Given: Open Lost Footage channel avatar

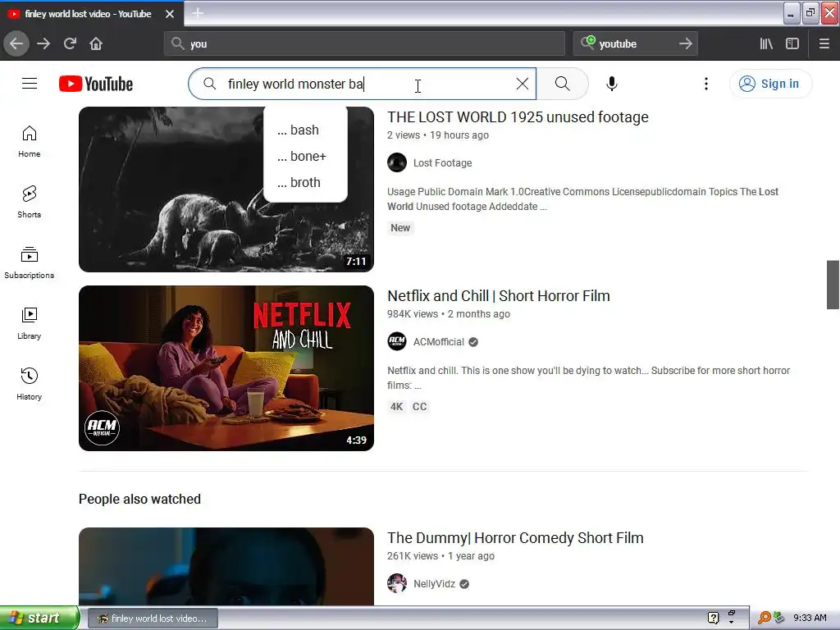Looking at the screenshot, I should [397, 163].
